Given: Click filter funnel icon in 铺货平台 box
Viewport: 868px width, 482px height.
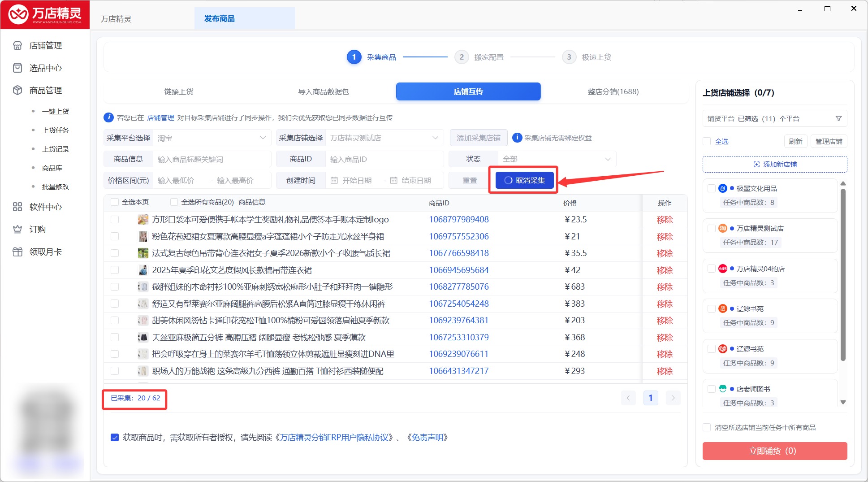Looking at the screenshot, I should [838, 118].
